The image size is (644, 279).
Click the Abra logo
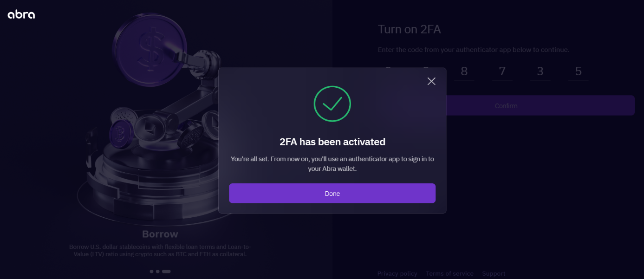[x=21, y=14]
